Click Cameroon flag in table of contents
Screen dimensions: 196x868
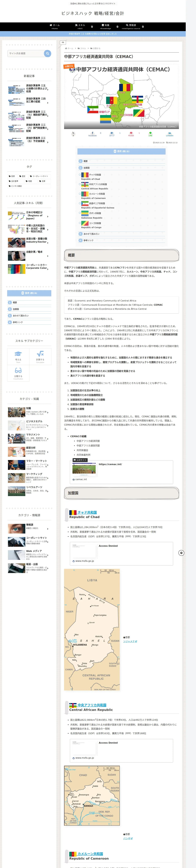tap(85, 194)
